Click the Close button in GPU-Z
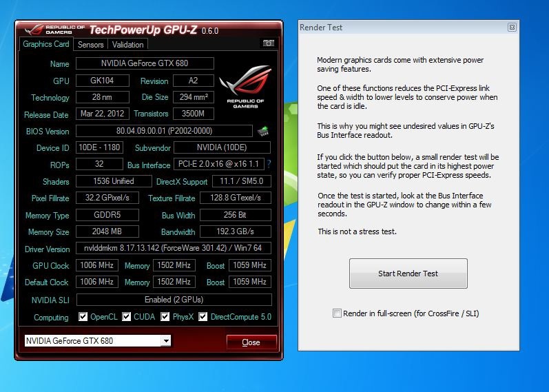The width and height of the screenshot is (549, 392). (251, 342)
